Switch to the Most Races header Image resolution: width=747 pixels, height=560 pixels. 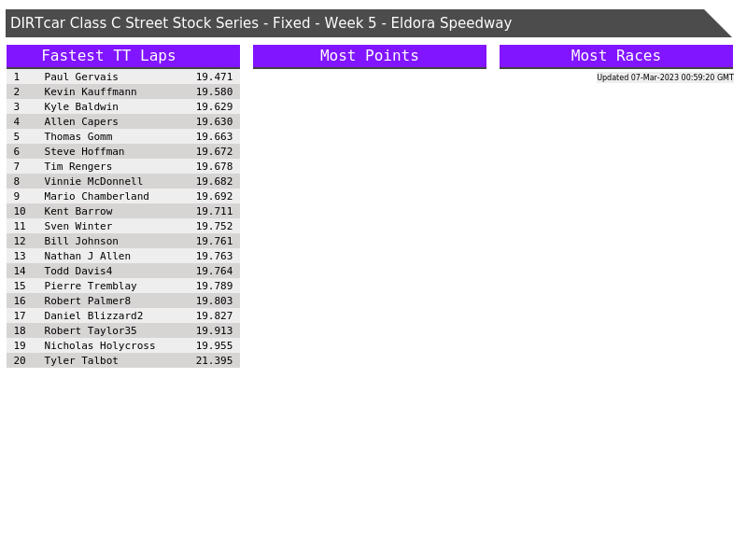click(x=615, y=56)
